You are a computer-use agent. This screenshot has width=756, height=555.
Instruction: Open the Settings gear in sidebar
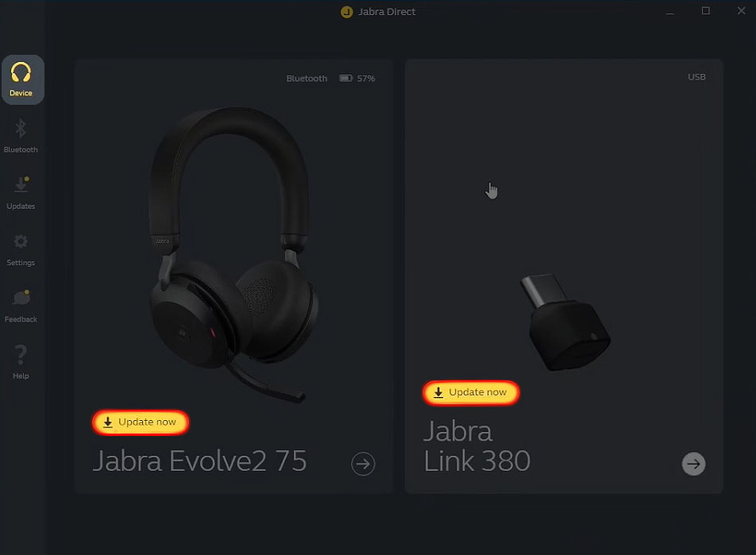coord(21,241)
